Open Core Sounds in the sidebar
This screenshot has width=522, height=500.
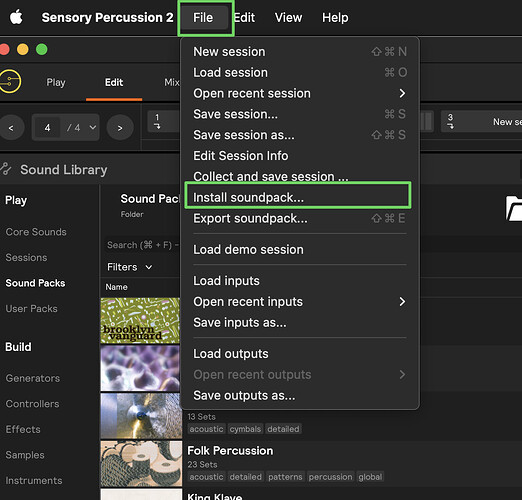pyautogui.click(x=36, y=232)
